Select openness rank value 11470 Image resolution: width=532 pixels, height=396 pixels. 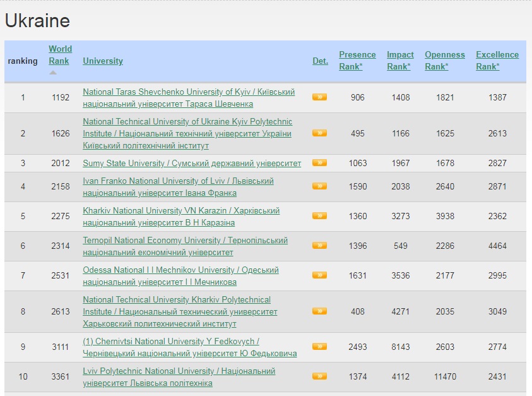click(445, 376)
